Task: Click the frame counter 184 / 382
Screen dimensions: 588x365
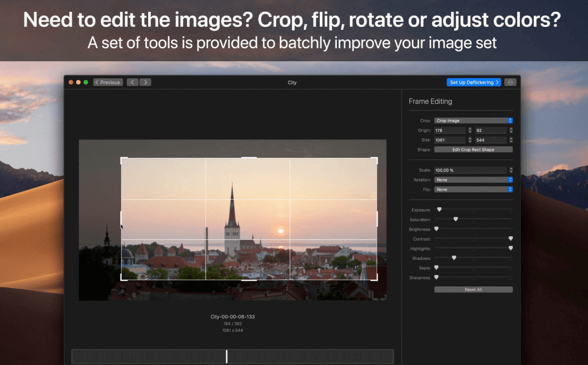Action: 232,324
